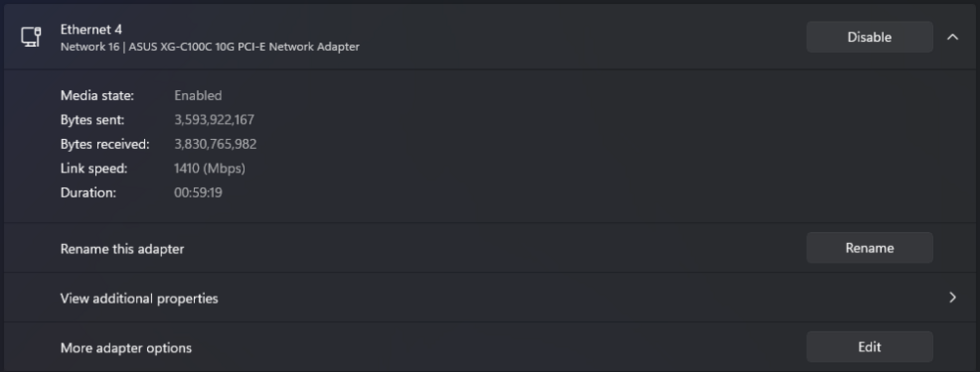Click the Link speed value 1410 Mbps
This screenshot has width=980, height=372.
(210, 168)
